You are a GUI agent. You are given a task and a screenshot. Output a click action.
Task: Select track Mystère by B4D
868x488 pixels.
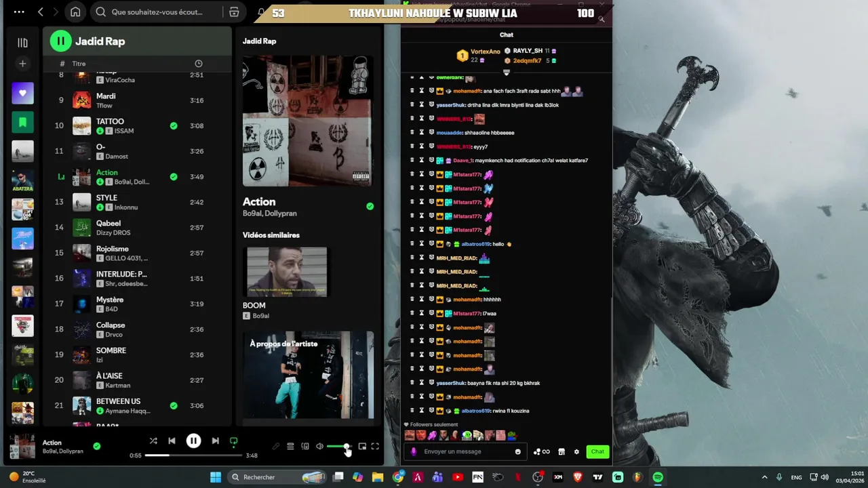[x=136, y=304]
